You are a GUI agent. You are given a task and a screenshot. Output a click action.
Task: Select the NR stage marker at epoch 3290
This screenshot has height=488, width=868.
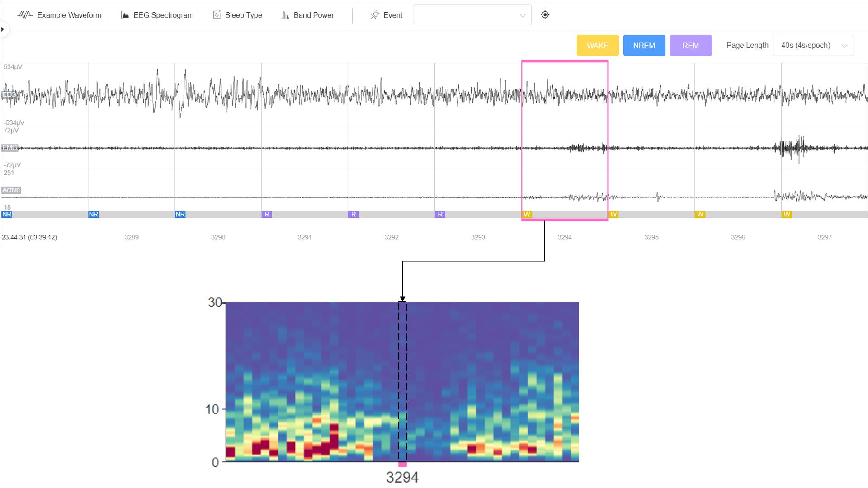180,215
